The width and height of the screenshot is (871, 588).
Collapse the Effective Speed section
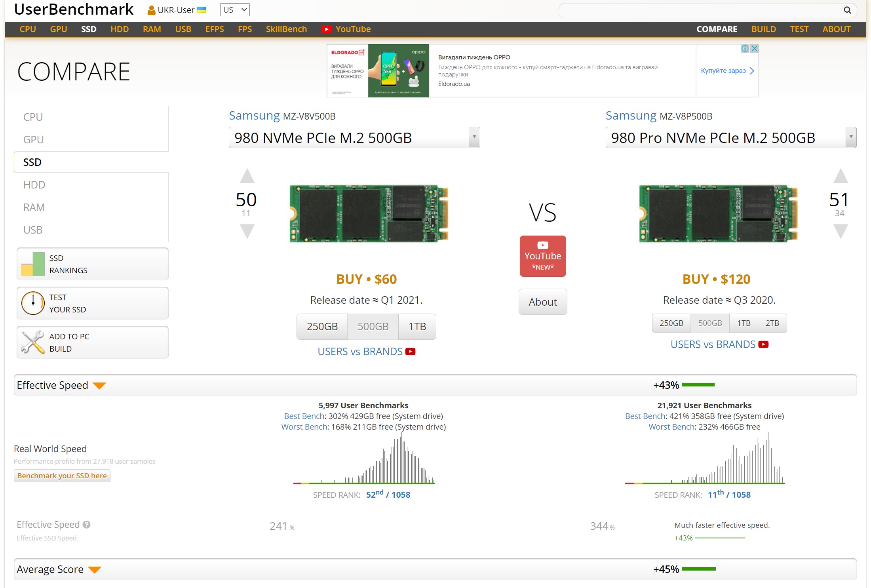click(99, 386)
